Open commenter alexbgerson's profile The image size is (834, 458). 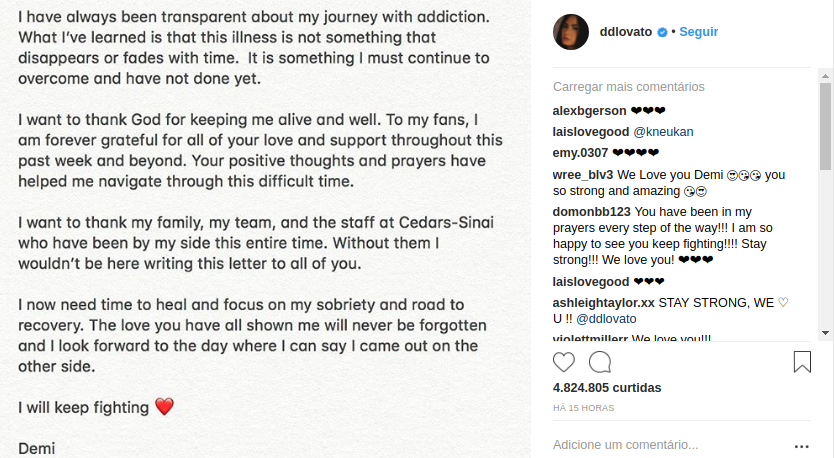pyautogui.click(x=588, y=110)
